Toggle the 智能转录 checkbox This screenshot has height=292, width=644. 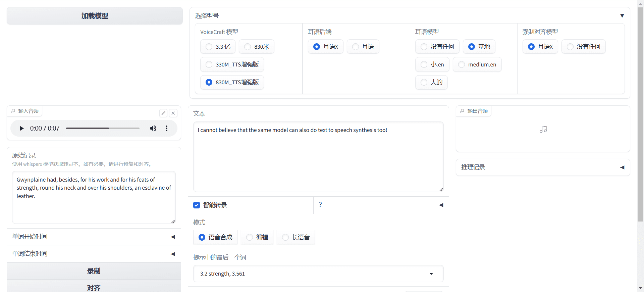(197, 205)
